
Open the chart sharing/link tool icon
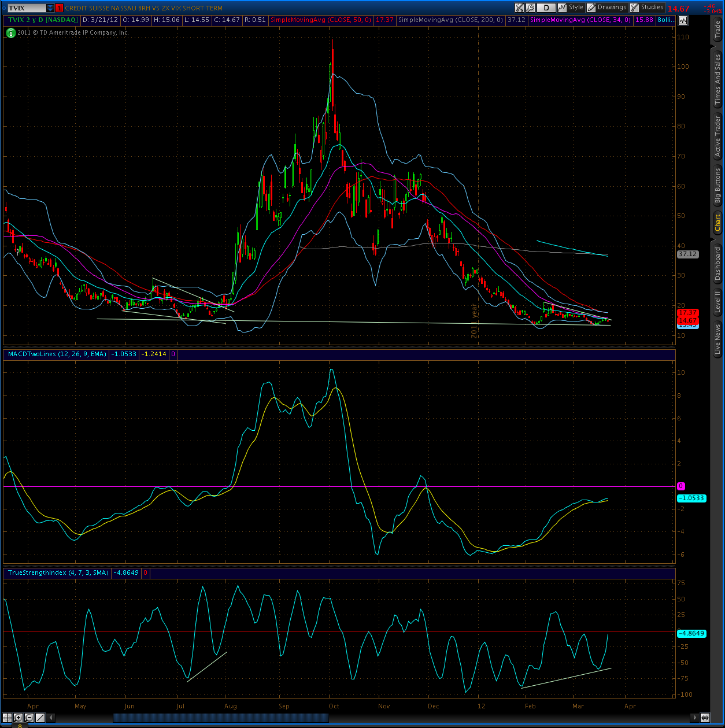pos(520,8)
